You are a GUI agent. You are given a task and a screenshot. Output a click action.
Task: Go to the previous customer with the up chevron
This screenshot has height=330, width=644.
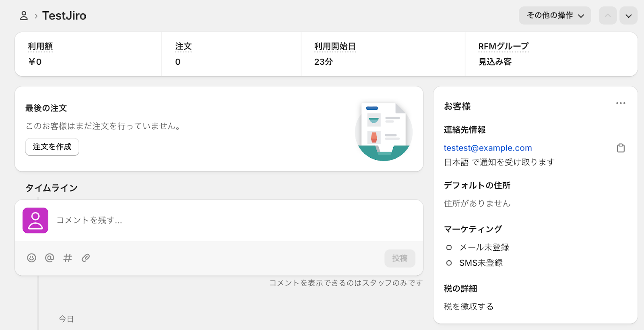608,16
